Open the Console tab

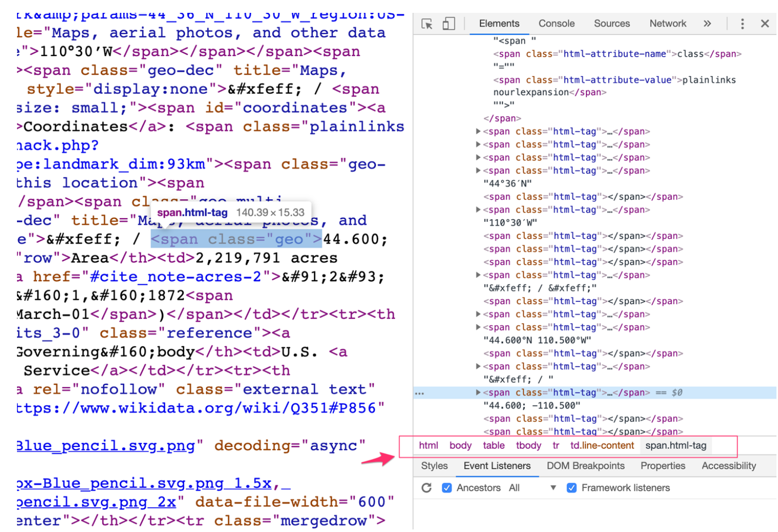tap(557, 24)
